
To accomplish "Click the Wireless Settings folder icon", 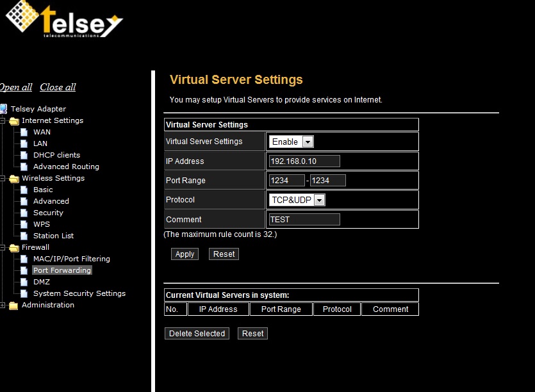I will (x=13, y=178).
